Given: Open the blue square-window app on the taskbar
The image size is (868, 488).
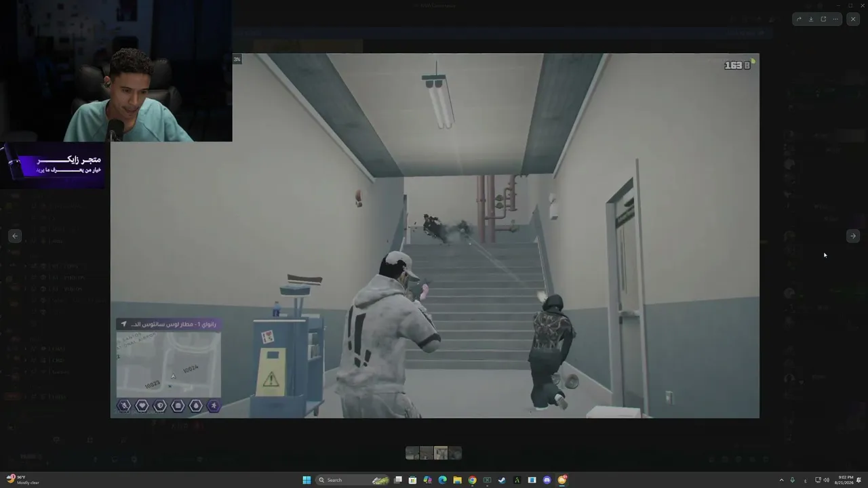Looking at the screenshot, I should pyautogui.click(x=532, y=480).
